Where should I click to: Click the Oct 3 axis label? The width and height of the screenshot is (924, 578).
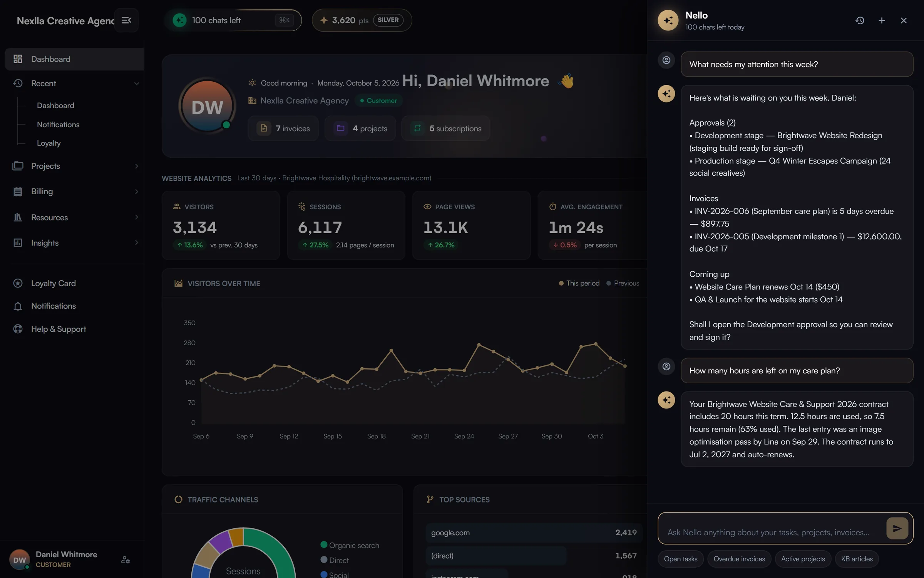point(595,436)
